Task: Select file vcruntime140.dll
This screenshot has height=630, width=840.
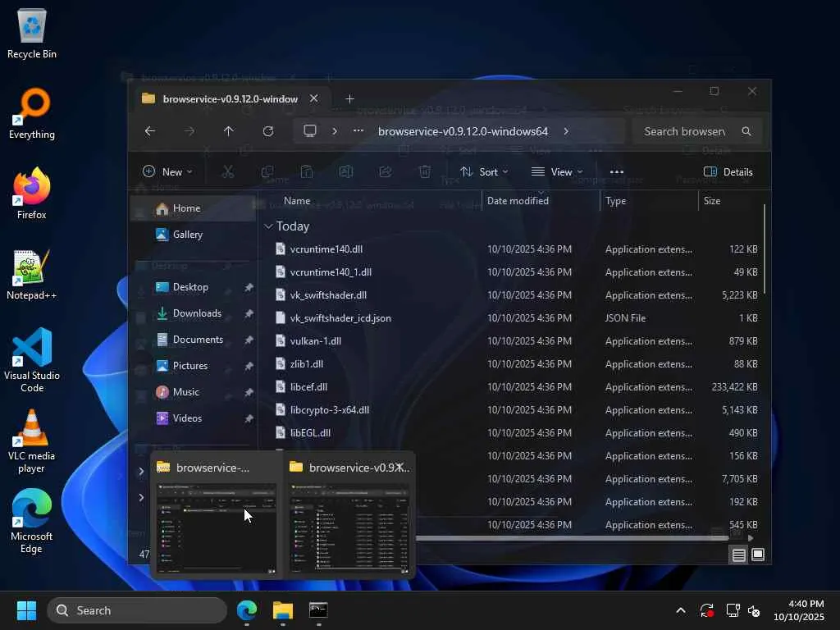Action: pyautogui.click(x=326, y=249)
